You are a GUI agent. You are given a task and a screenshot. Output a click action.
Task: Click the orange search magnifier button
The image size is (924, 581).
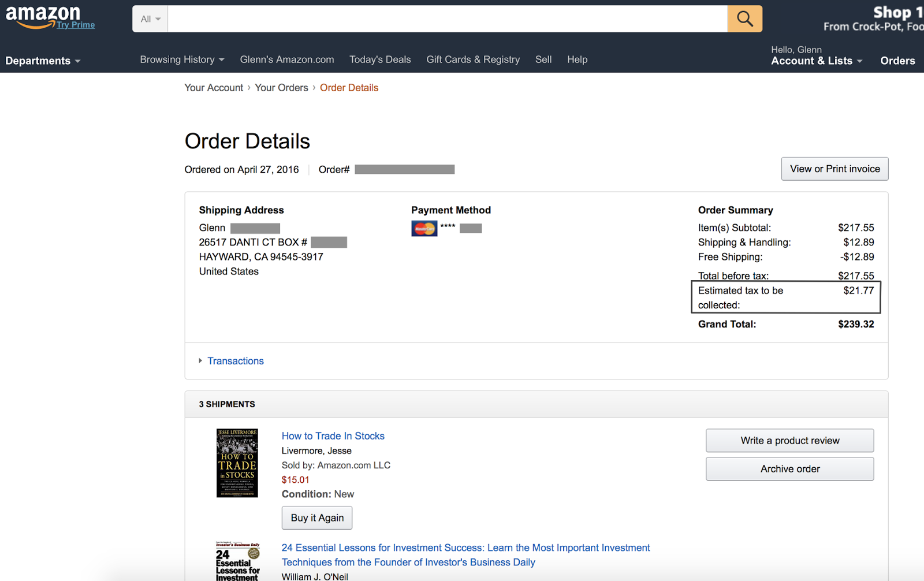point(744,19)
